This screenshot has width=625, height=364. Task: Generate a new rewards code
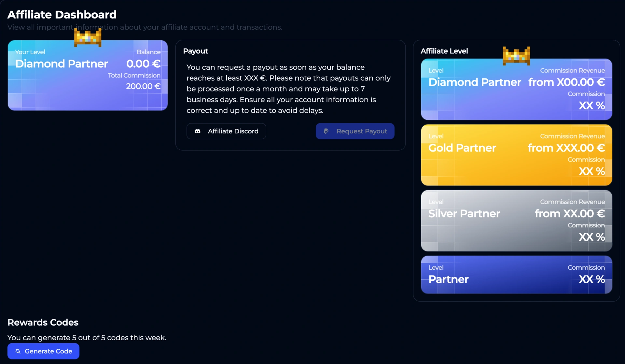[x=43, y=351]
